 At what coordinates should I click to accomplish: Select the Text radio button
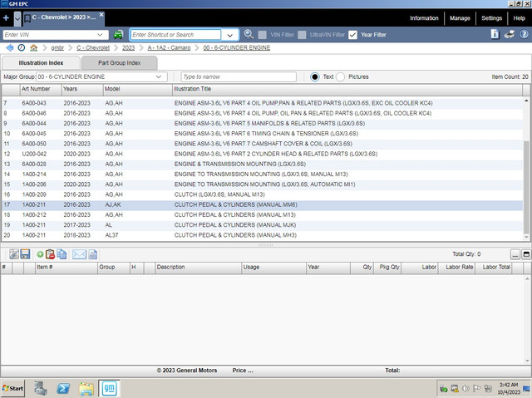pos(315,77)
